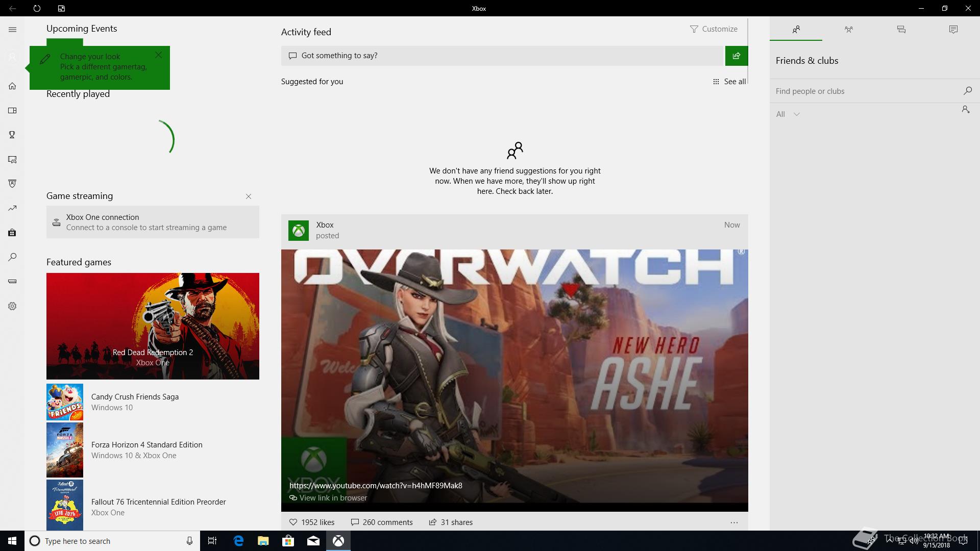Click the back arrow in title bar
The image size is (980, 551).
[x=12, y=8]
